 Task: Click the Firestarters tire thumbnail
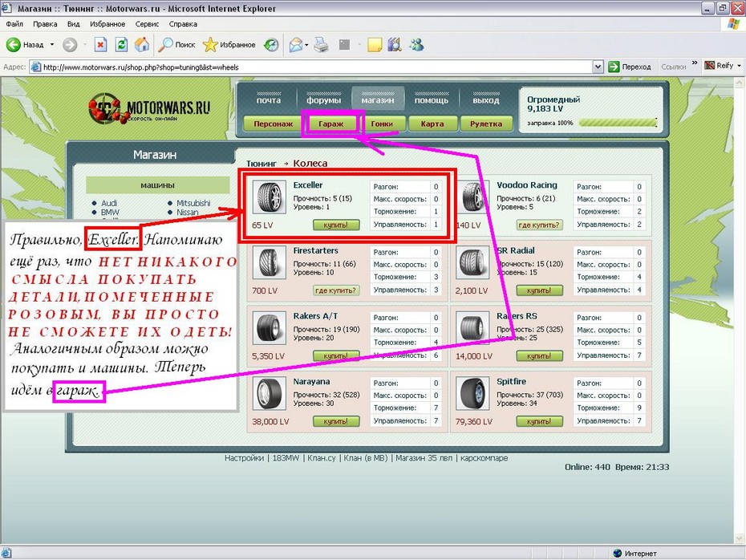point(270,262)
